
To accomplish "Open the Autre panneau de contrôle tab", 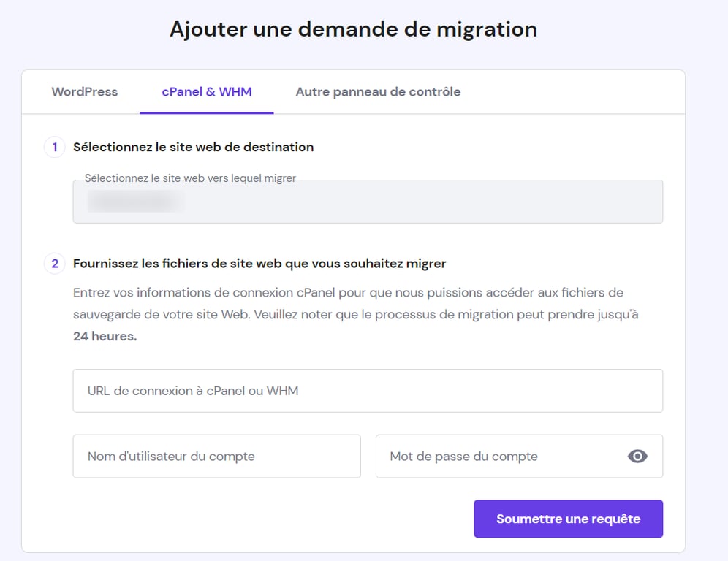I will click(x=377, y=91).
